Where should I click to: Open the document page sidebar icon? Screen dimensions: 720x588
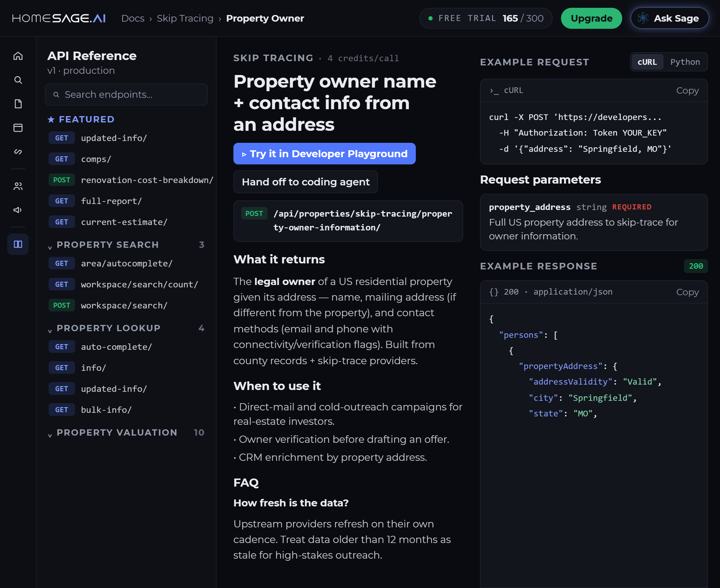18,103
